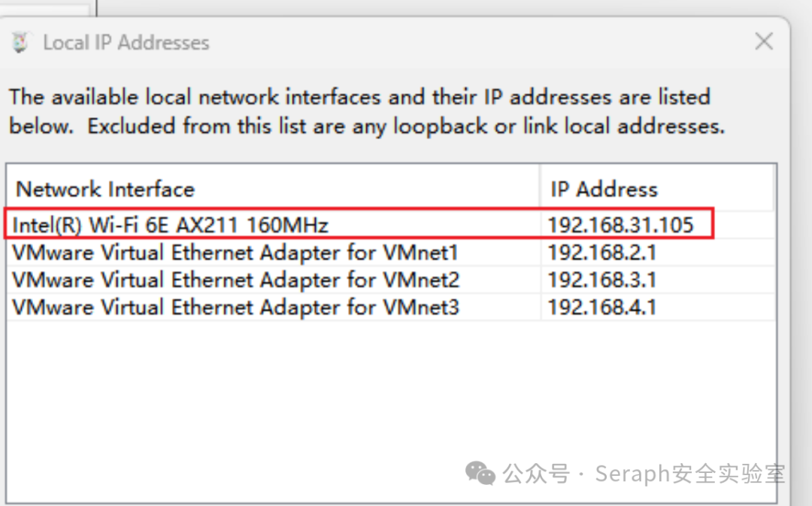
Task: Sort by the IP Address column header
Action: (656, 189)
